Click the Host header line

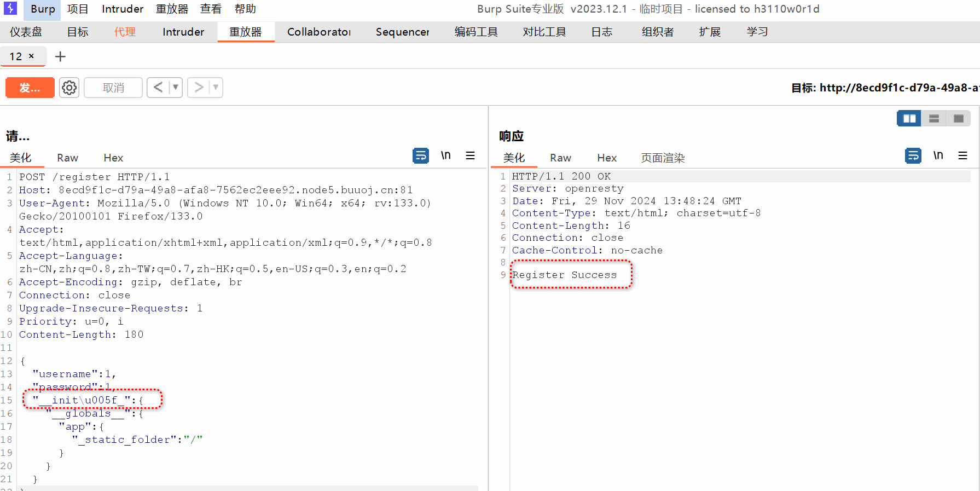(x=216, y=190)
